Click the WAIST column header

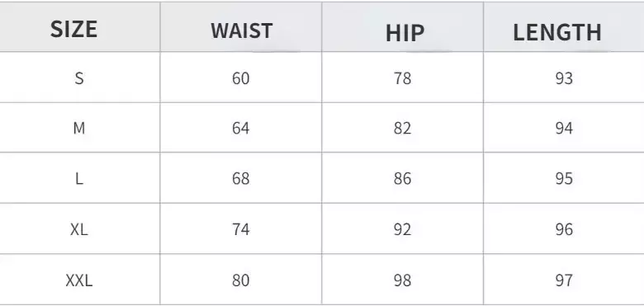241,31
